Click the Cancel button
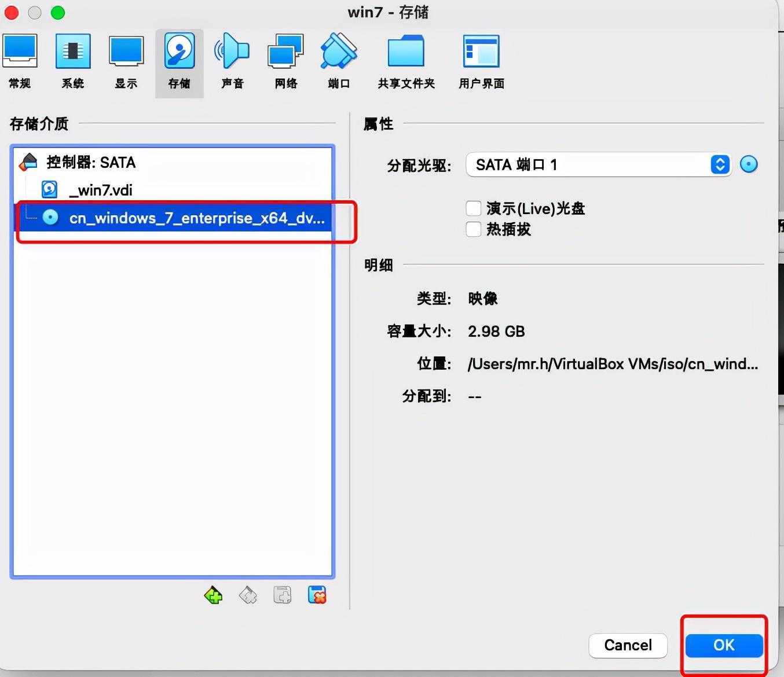The image size is (784, 677). pos(628,645)
